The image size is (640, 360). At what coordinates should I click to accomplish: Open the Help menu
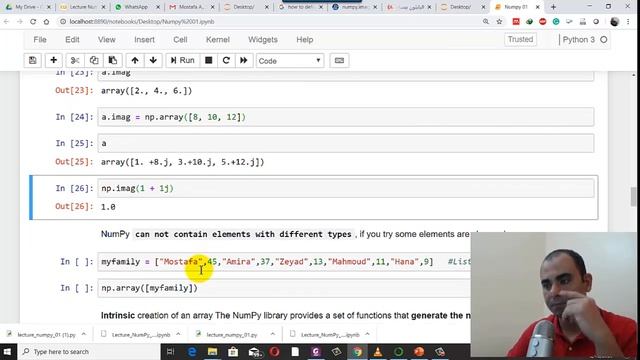304,40
